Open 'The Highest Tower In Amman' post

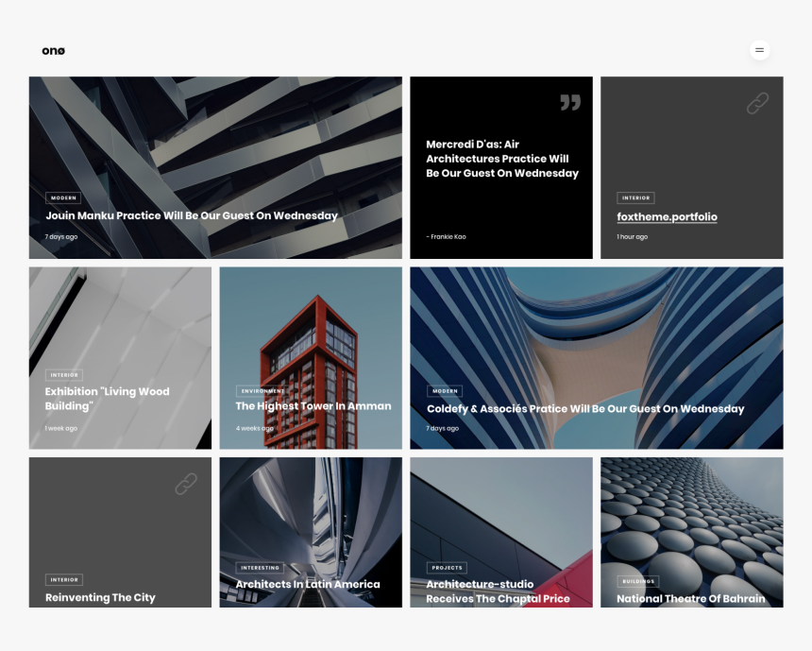[313, 406]
